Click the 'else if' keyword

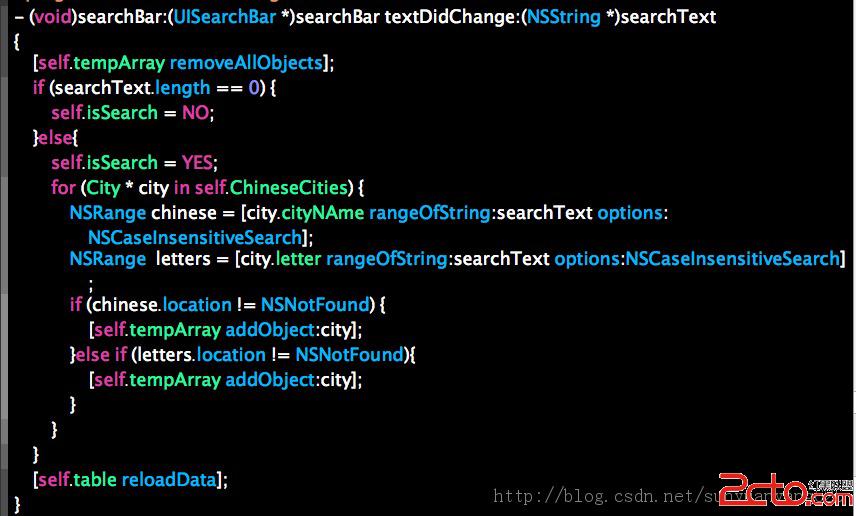pyautogui.click(x=100, y=354)
